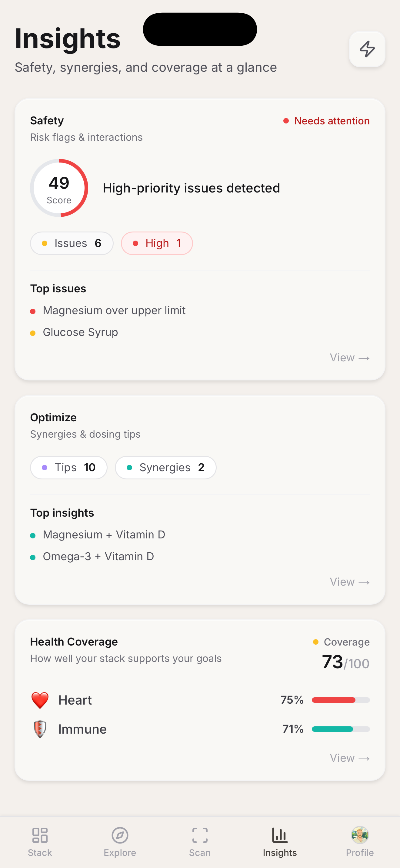View details of Optimize insights
This screenshot has height=868, width=400.
(350, 582)
